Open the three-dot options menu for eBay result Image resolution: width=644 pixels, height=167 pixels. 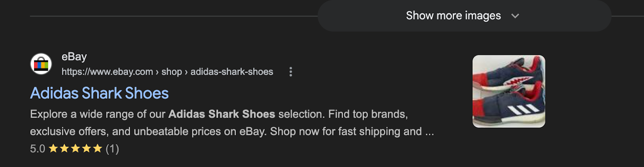[291, 72]
